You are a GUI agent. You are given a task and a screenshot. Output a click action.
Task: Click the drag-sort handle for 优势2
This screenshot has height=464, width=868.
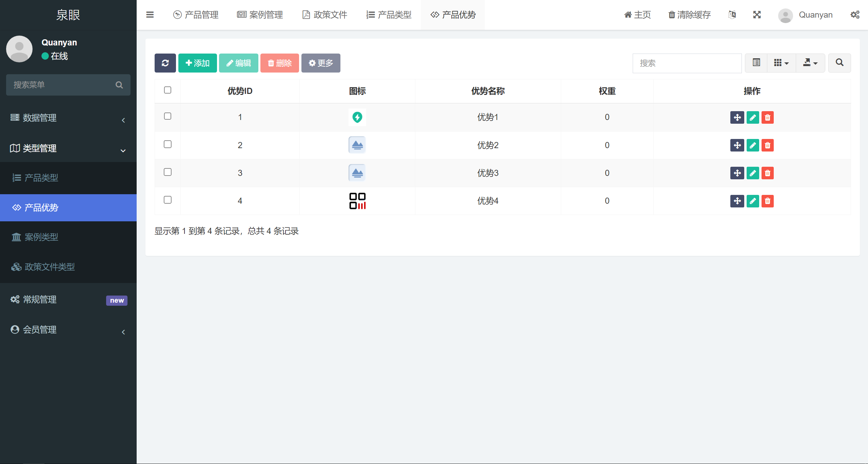[x=737, y=145]
